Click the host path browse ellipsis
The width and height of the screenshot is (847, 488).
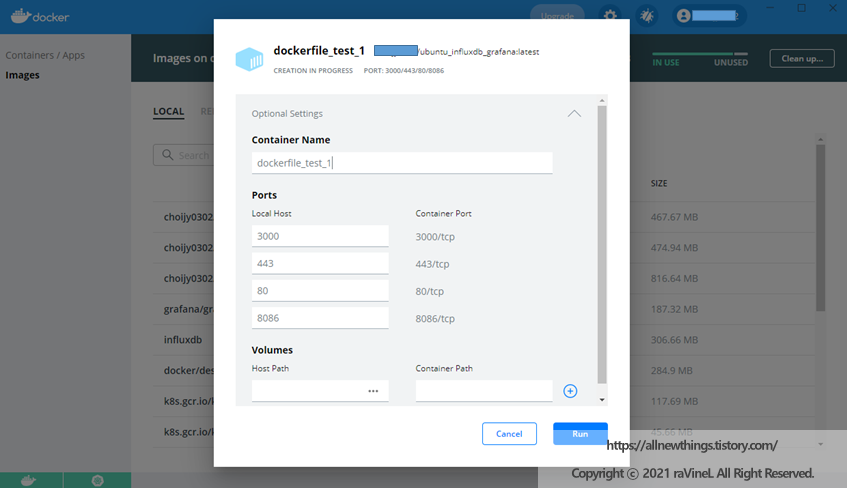[373, 391]
